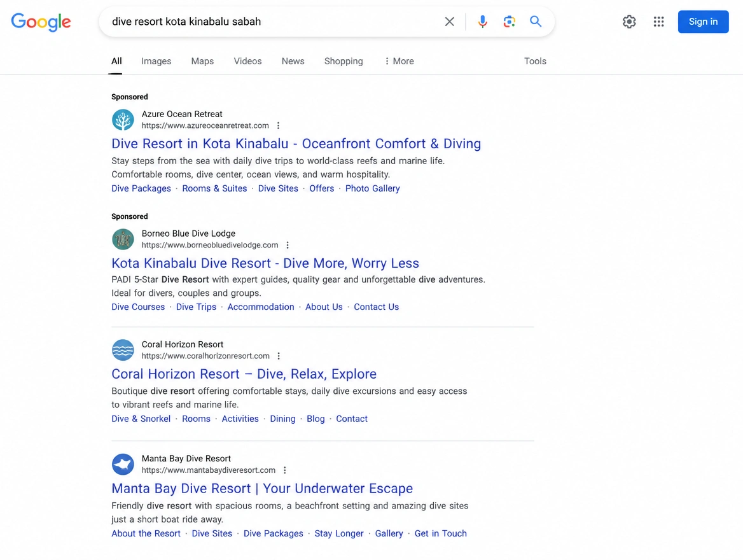Click the Azure Ocean Retreat favicon
Viewport: 743px width, 560px height.
pyautogui.click(x=123, y=120)
